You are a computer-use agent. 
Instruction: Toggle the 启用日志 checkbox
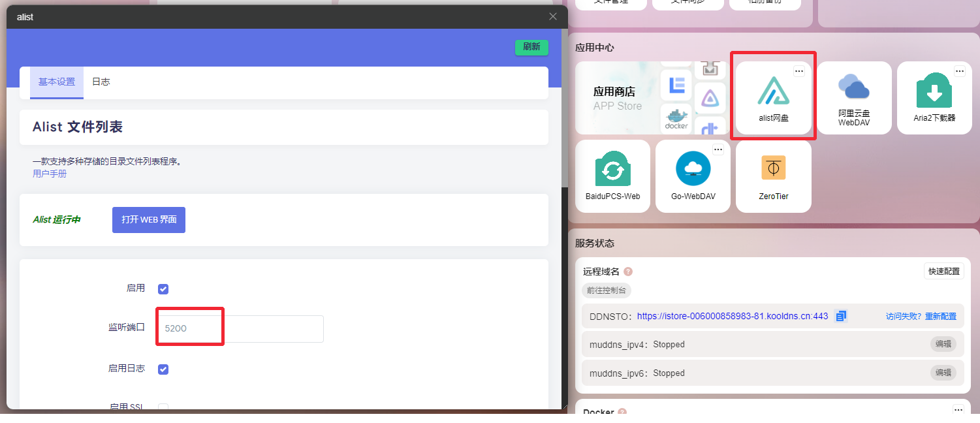163,369
